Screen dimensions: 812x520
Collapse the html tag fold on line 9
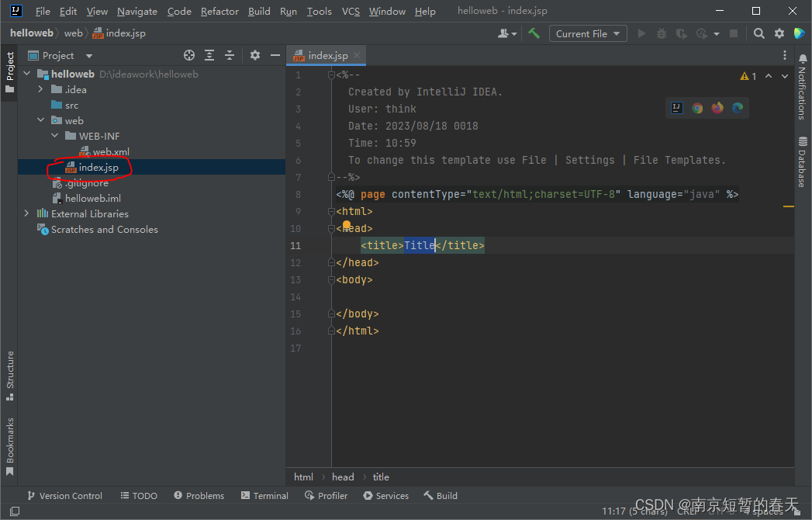(x=331, y=212)
